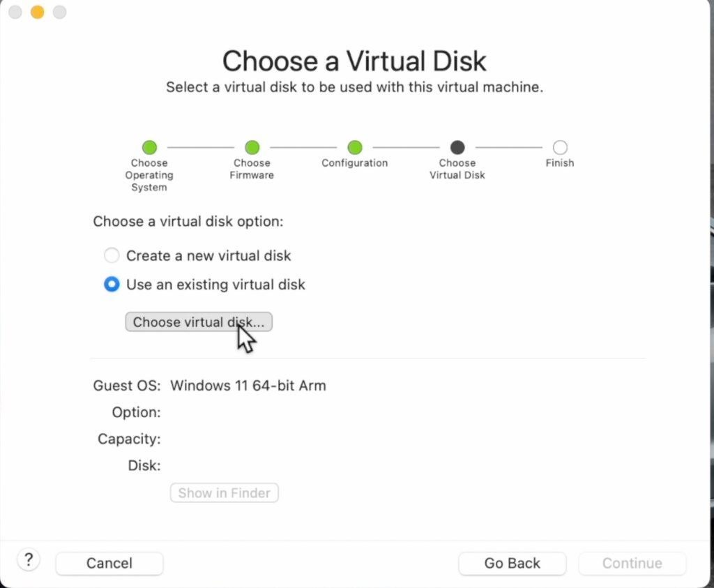Select Create a new virtual disk

pyautogui.click(x=112, y=255)
